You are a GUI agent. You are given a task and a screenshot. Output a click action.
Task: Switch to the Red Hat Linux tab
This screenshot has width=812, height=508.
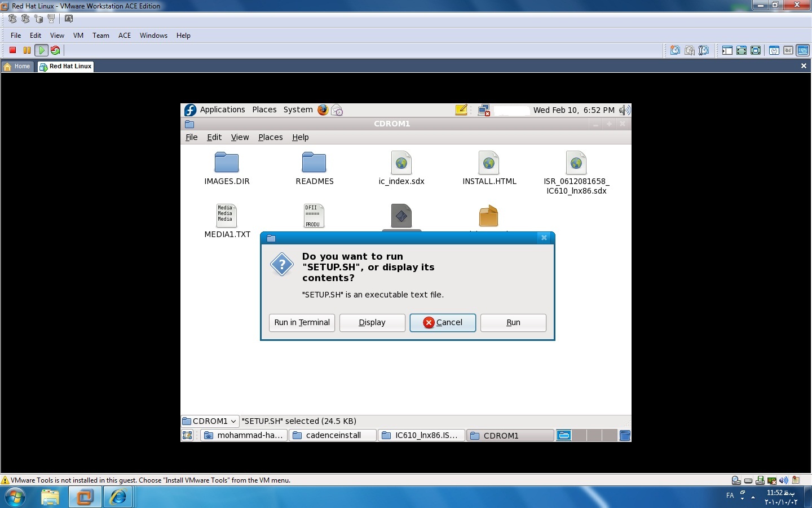tap(65, 67)
